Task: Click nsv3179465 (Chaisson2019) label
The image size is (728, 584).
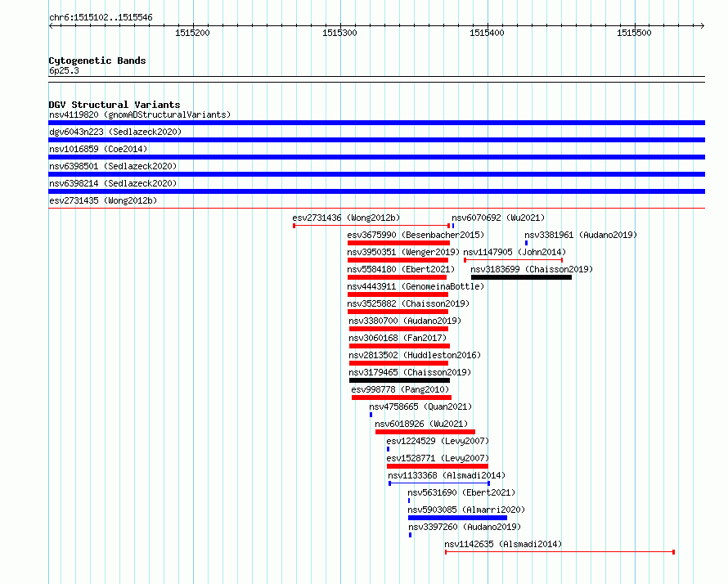Action: [x=410, y=372]
